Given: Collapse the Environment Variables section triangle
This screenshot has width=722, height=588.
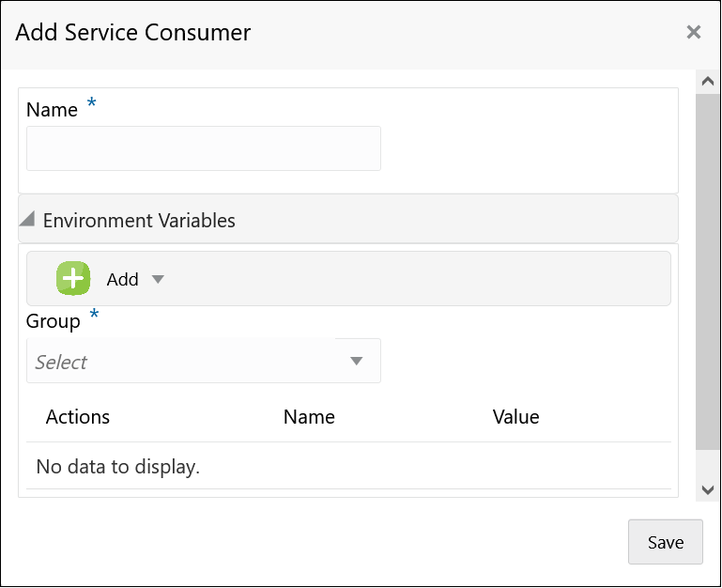Looking at the screenshot, I should (27, 220).
